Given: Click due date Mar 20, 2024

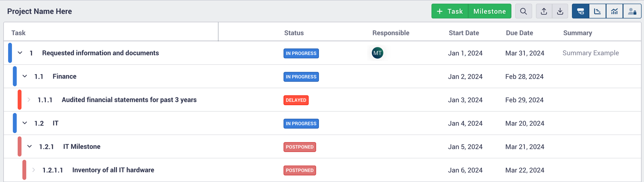Looking at the screenshot, I should 525,123.
